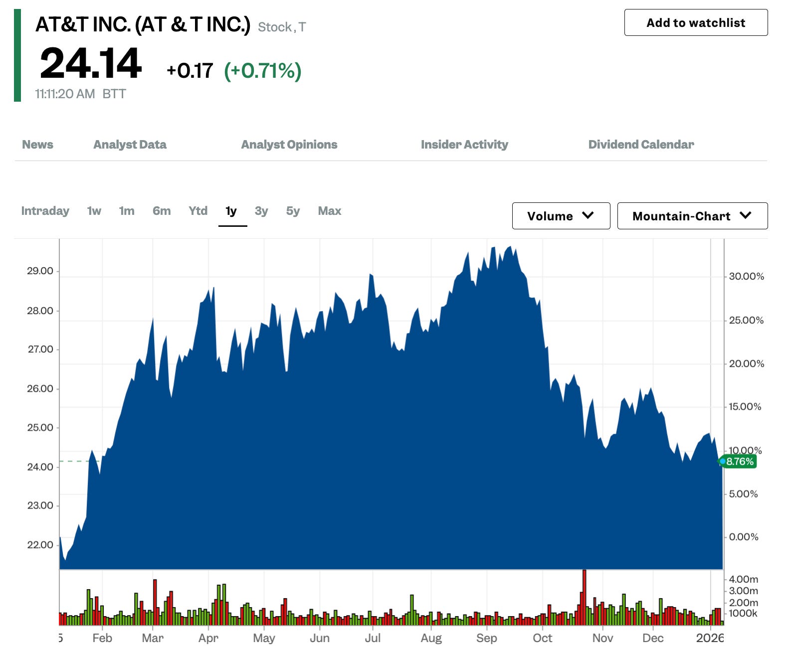Click the (+0.71%) percent change

(263, 71)
